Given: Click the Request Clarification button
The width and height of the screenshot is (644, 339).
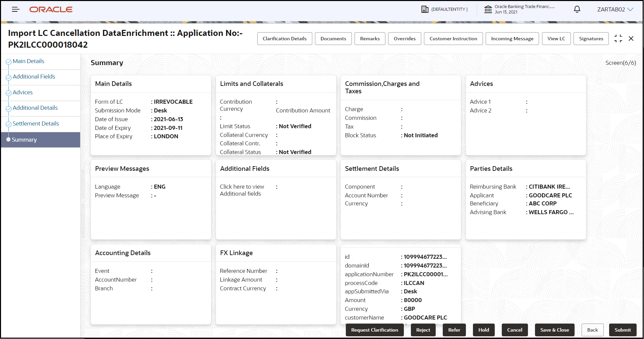Looking at the screenshot, I should coord(374,330).
